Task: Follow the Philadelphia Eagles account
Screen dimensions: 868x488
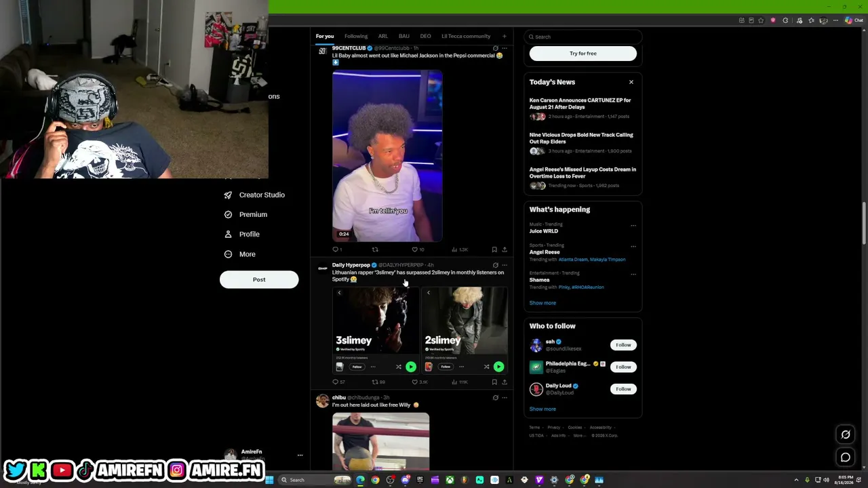Action: 623,367
